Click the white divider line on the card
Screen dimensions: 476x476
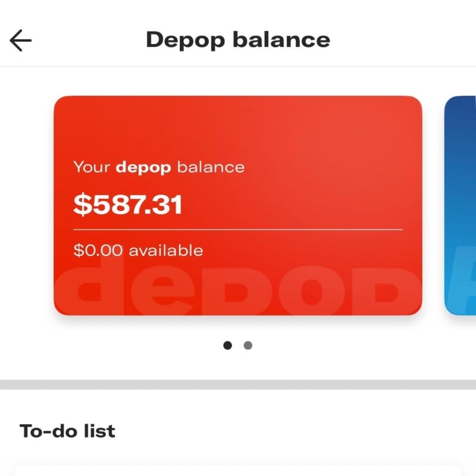238,229
